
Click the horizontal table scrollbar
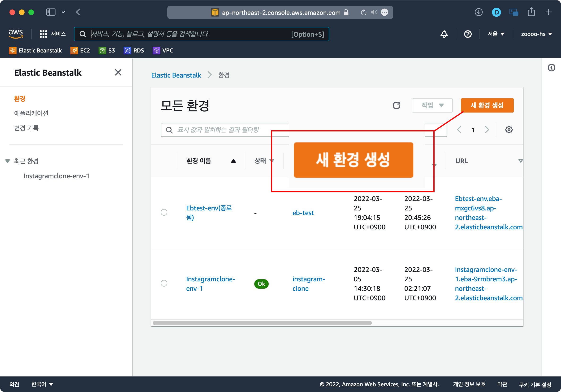click(262, 323)
